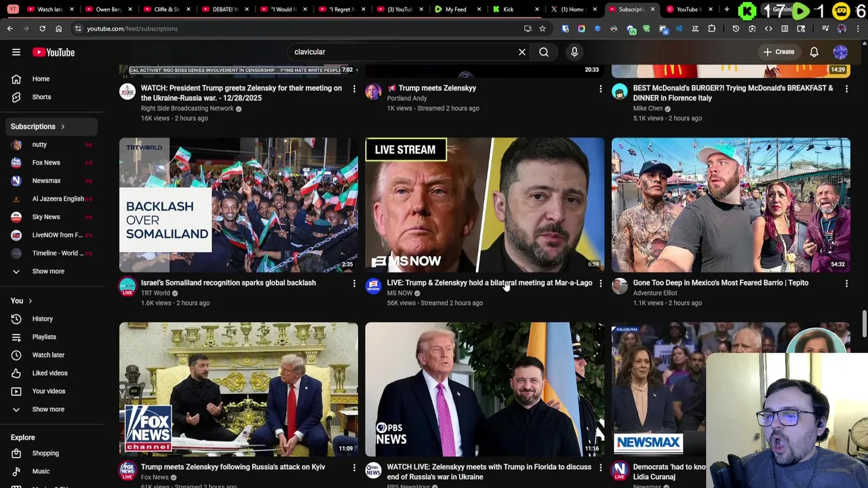Start voice search with the microphone

(x=574, y=52)
